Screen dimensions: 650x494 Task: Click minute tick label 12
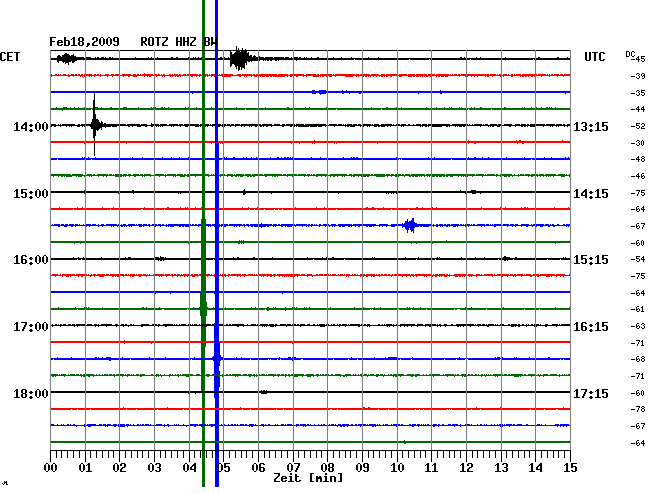pos(466,468)
